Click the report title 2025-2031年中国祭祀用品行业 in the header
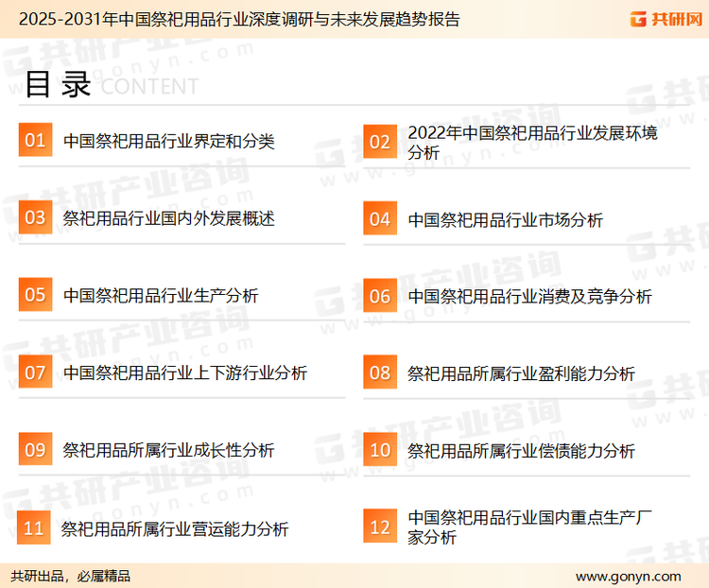This screenshot has width=709, height=588. [x=239, y=19]
